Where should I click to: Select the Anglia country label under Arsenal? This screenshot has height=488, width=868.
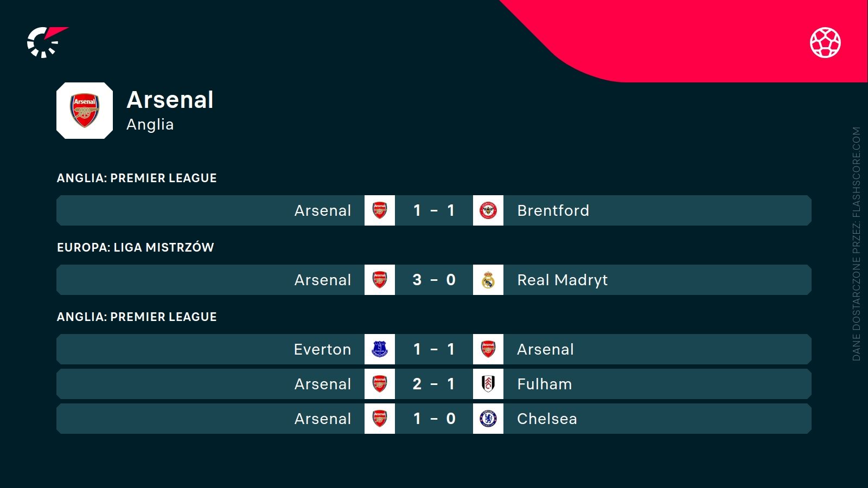[150, 125]
